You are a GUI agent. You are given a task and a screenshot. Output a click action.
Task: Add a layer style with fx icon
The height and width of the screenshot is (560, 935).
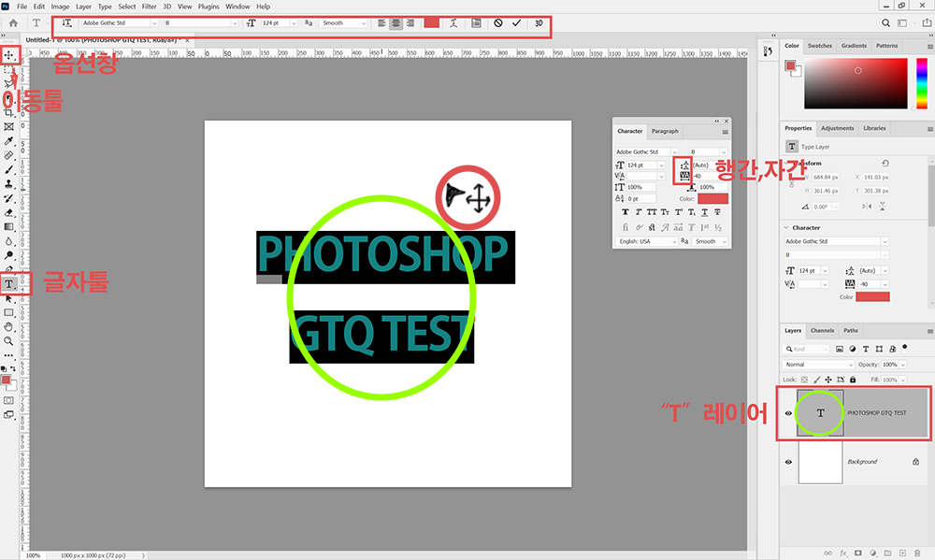point(843,553)
